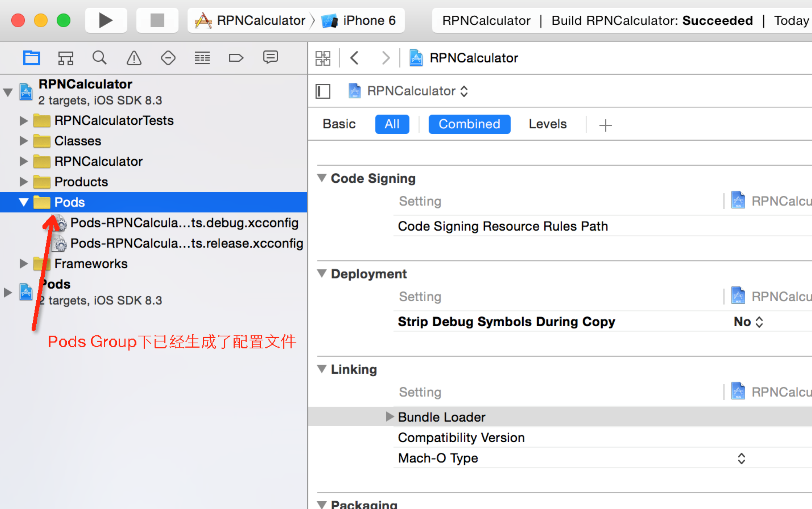Open the Breakpoint navigator
Image resolution: width=812 pixels, height=509 pixels.
236,58
